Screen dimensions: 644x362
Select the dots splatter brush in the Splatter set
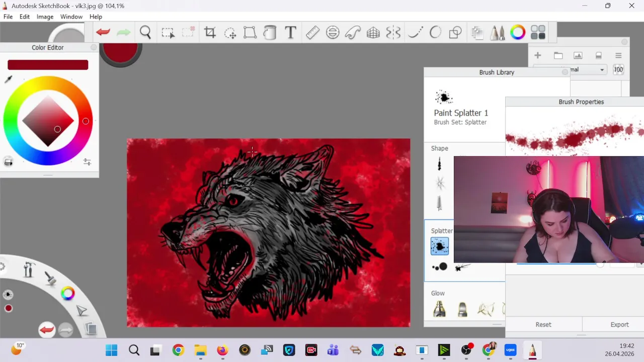point(440,267)
